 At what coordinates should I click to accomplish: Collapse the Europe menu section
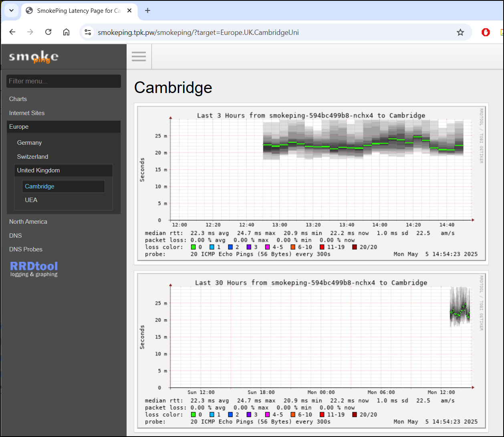[x=19, y=127]
